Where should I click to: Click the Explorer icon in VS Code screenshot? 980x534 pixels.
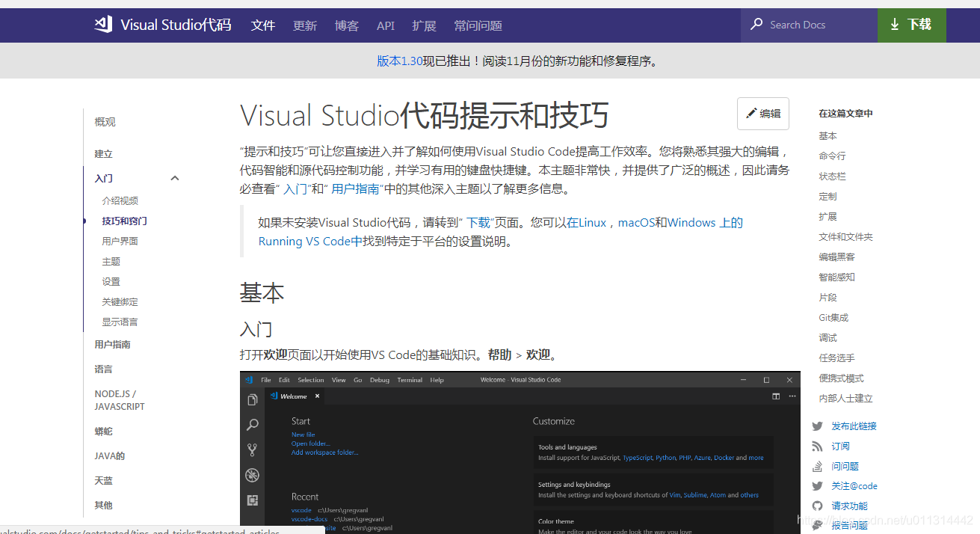pos(253,400)
